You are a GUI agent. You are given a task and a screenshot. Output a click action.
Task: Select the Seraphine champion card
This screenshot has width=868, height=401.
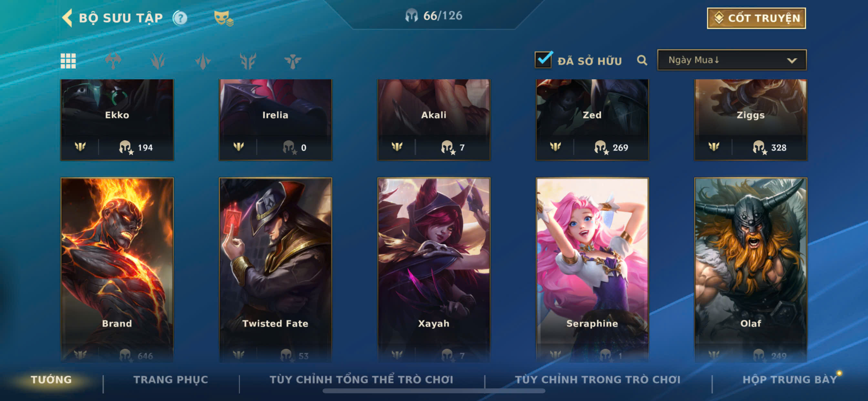[592, 270]
